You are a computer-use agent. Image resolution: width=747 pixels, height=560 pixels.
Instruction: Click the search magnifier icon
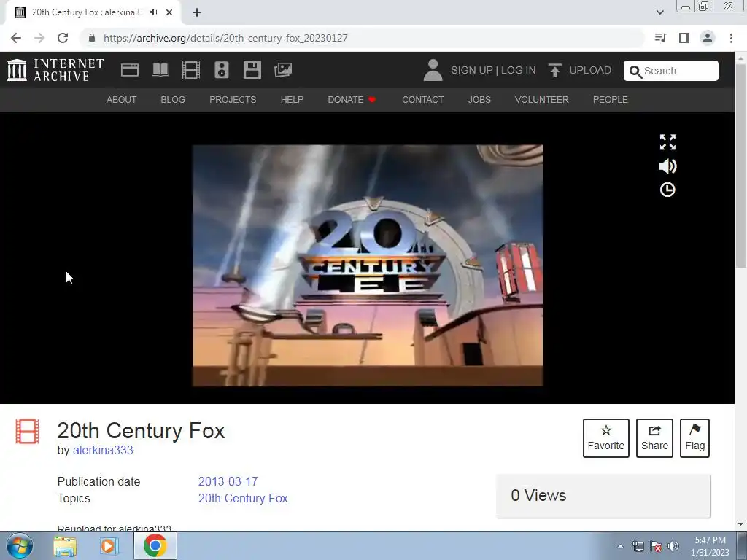(x=635, y=71)
